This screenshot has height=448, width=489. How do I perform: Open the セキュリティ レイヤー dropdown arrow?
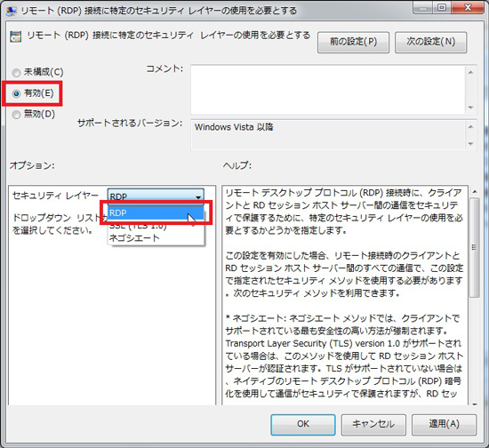[x=198, y=196]
